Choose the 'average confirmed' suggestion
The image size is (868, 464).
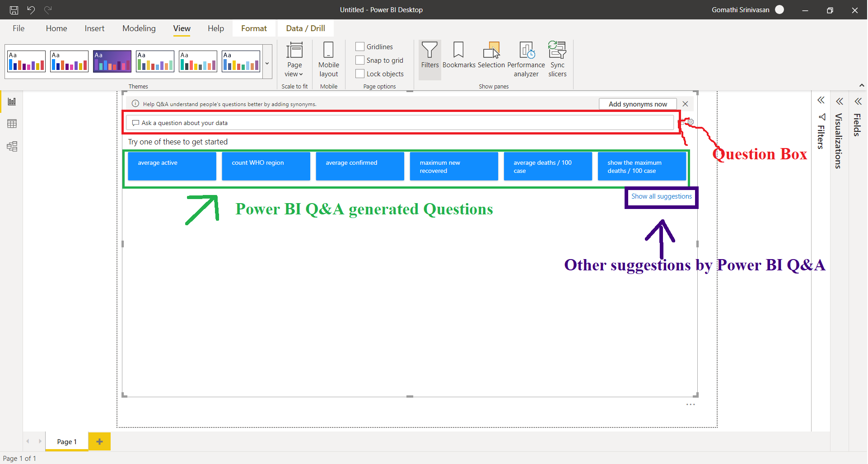(360, 166)
